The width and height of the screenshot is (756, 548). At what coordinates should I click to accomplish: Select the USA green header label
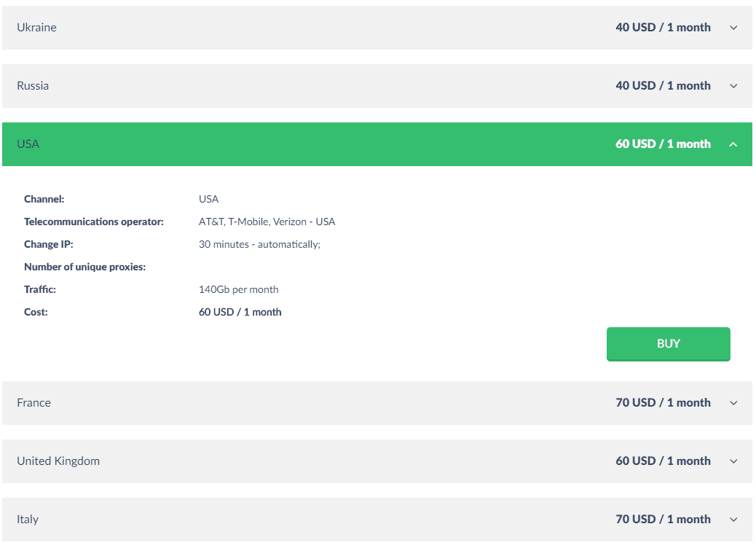coord(28,144)
